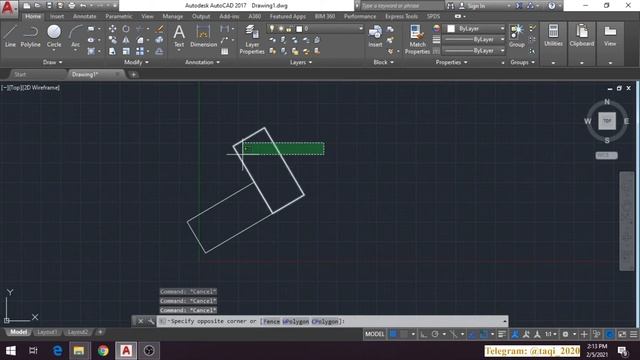Click the Group icon

tap(517, 36)
